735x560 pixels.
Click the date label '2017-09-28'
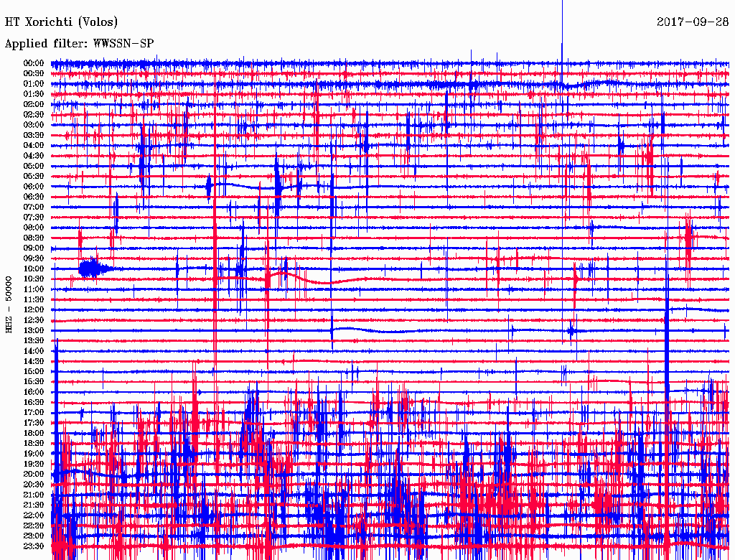click(x=693, y=22)
